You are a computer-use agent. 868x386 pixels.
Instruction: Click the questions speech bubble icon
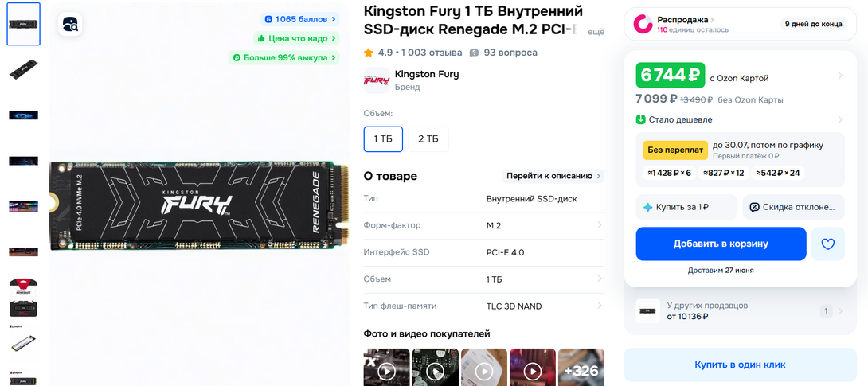click(x=474, y=53)
